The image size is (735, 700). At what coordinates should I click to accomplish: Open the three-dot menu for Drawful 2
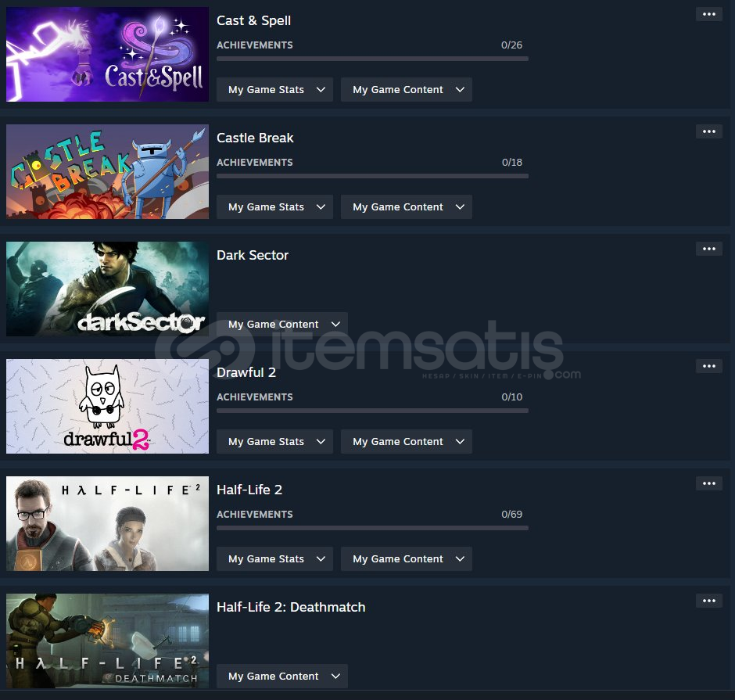[x=708, y=366]
